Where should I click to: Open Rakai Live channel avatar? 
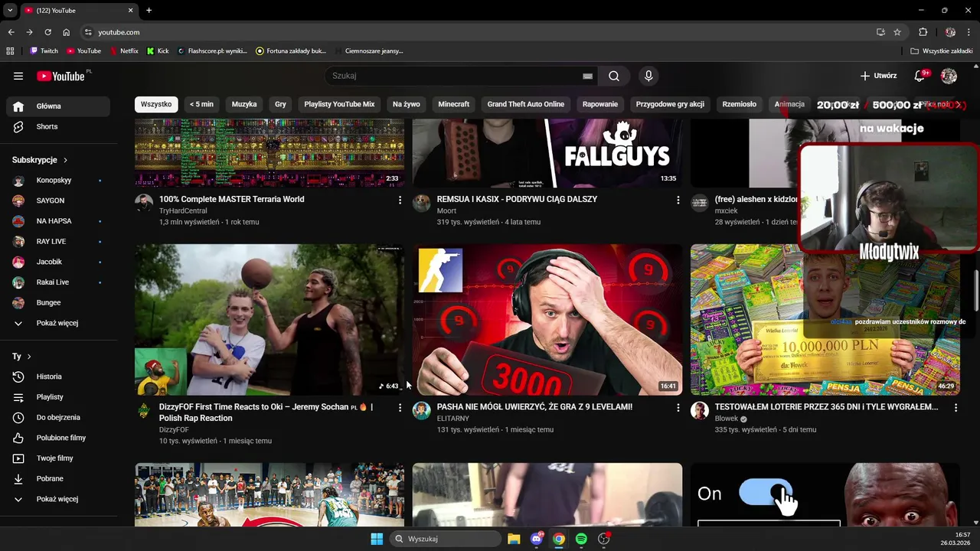click(18, 282)
